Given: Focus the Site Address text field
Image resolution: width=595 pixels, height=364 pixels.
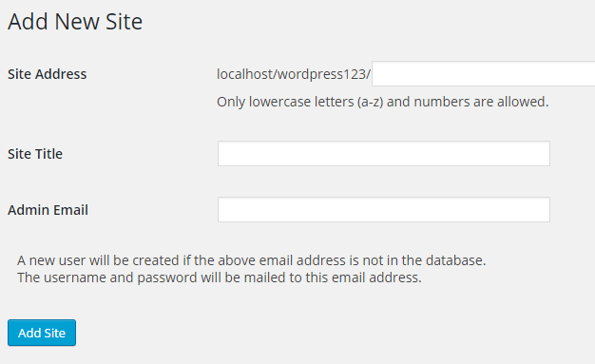Looking at the screenshot, I should 484,73.
